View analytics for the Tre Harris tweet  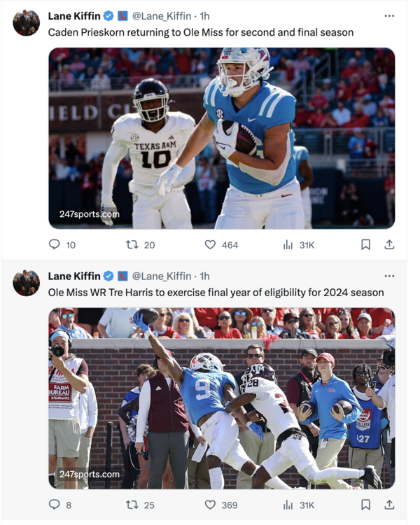pyautogui.click(x=288, y=505)
